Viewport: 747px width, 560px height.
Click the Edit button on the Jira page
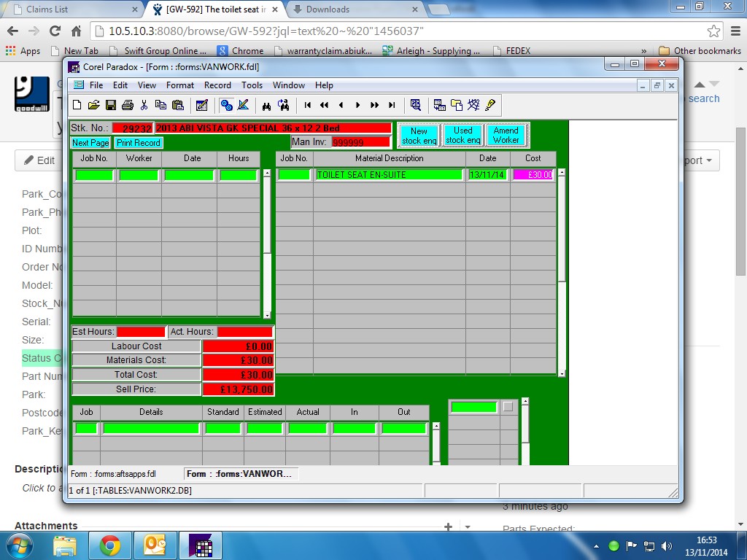pos(39,160)
